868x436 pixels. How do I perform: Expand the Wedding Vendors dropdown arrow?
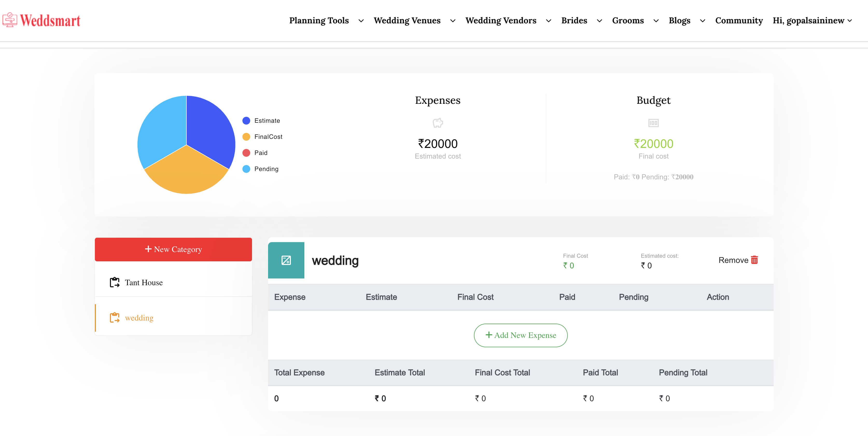[x=548, y=21]
